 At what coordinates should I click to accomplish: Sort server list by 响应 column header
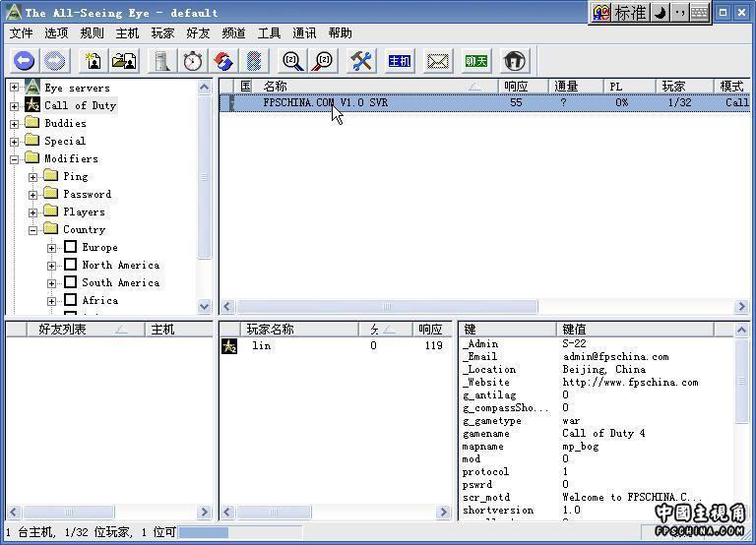(523, 87)
